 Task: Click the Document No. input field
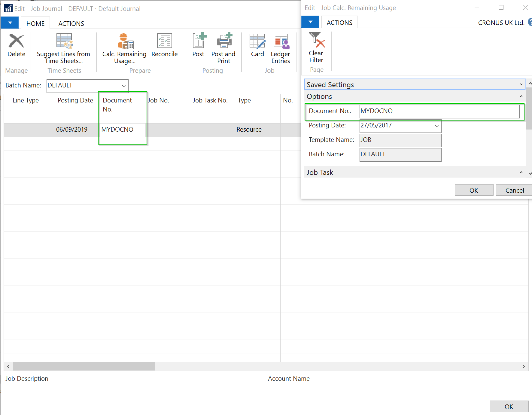(439, 111)
